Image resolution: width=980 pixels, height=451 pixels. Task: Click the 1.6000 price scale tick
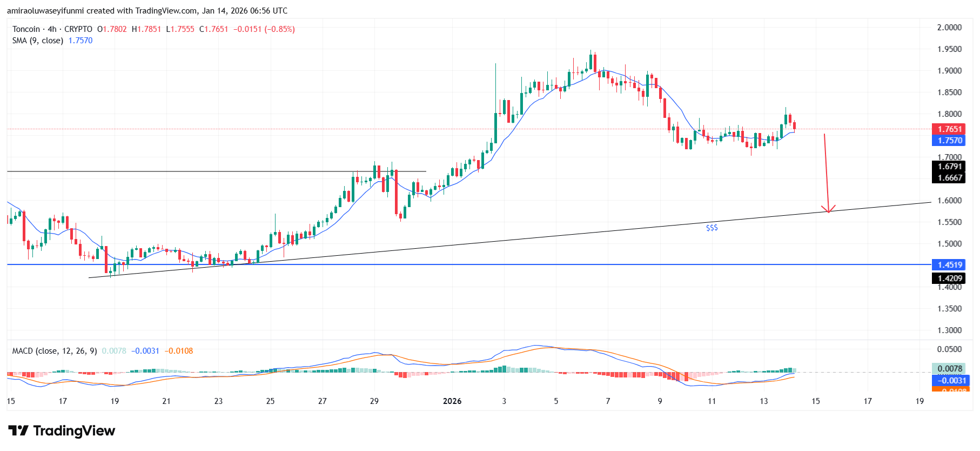coord(950,201)
